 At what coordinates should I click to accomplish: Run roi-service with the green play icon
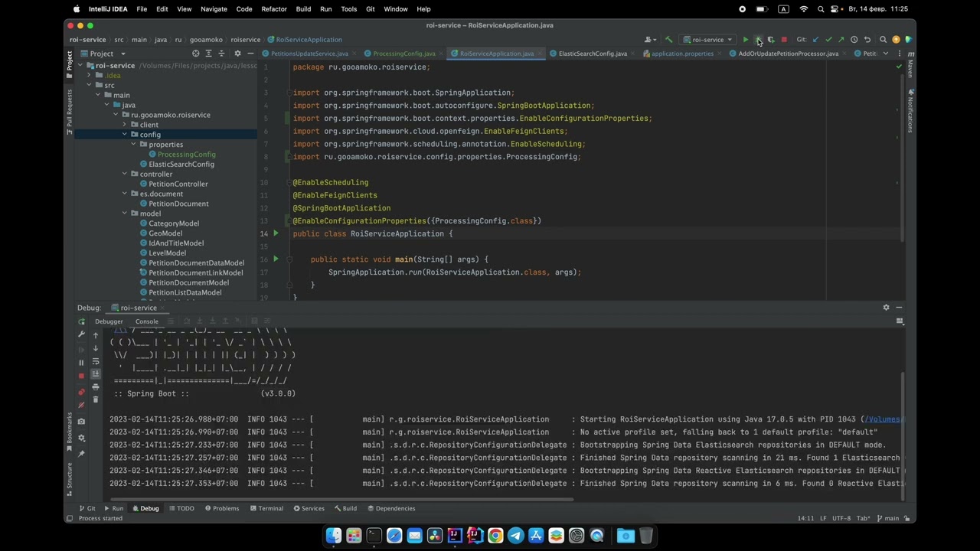tap(746, 40)
